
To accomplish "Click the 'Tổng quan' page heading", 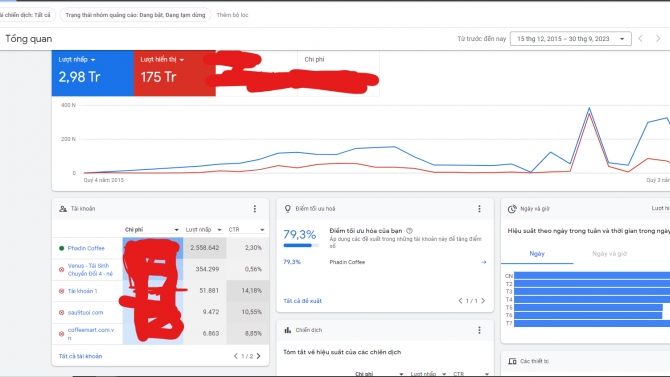I will tap(29, 39).
